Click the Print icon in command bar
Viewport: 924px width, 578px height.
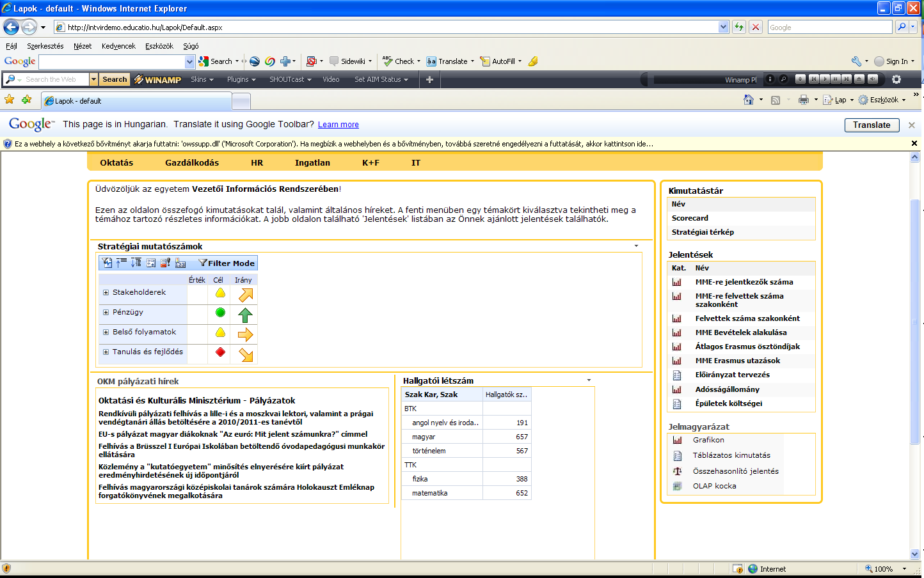point(804,100)
